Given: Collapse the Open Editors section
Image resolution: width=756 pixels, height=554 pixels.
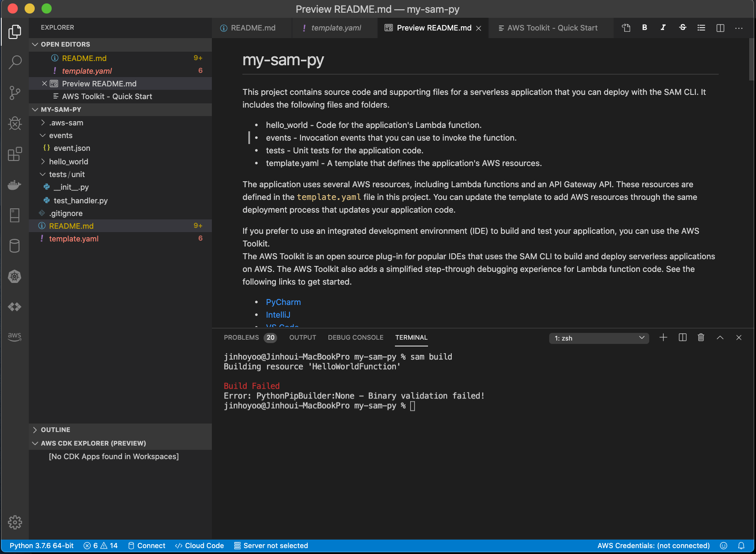Looking at the screenshot, I should pos(120,44).
